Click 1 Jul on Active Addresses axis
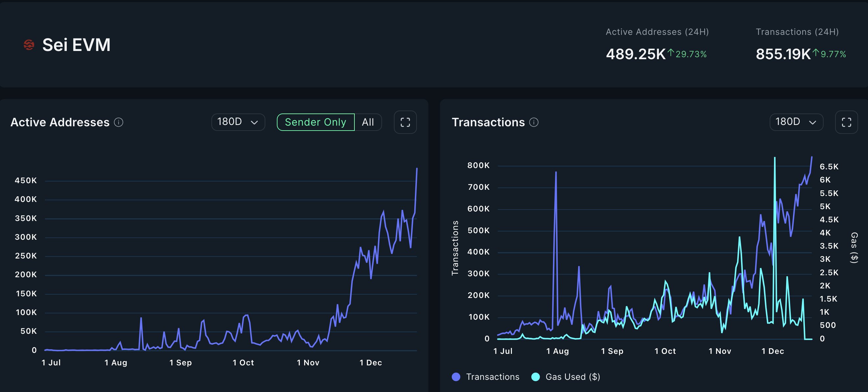The height and width of the screenshot is (392, 868). point(51,363)
